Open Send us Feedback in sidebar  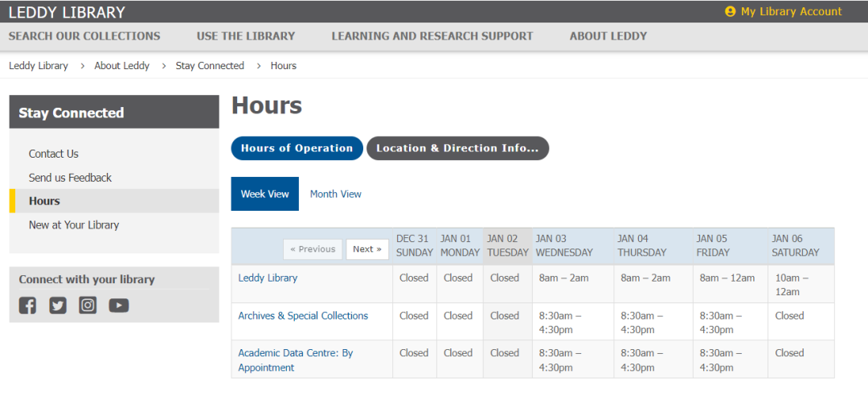tap(70, 177)
